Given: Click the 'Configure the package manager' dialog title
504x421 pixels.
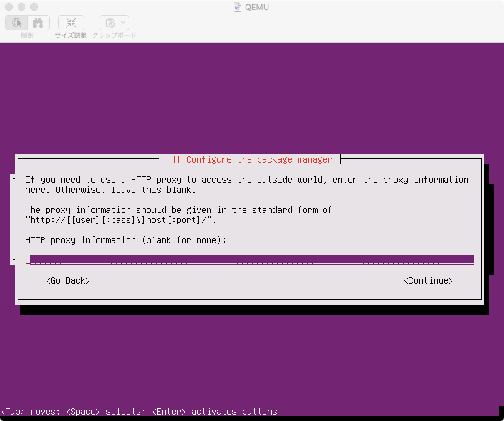Looking at the screenshot, I should pos(249,159).
